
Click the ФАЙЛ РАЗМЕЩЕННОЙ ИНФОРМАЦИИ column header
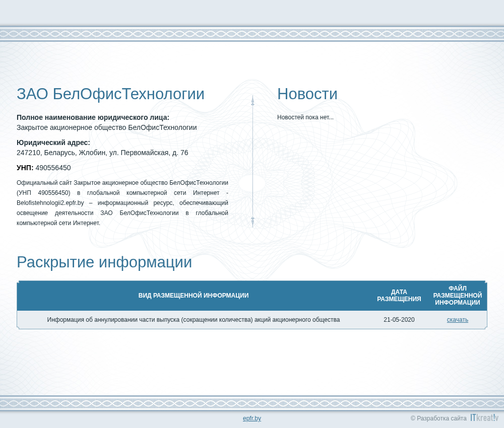click(x=458, y=296)
